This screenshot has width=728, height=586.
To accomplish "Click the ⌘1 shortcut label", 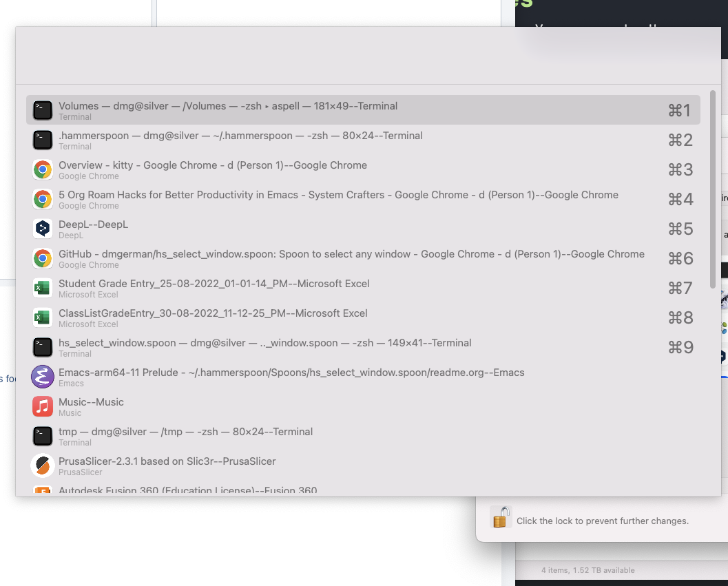I will [679, 110].
